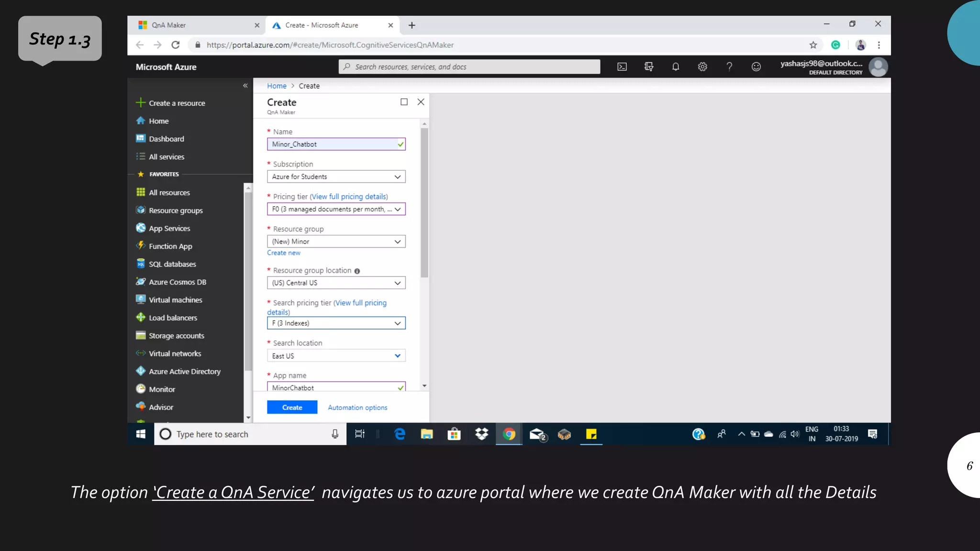Open the Search location East US dropdown
The height and width of the screenshot is (551, 980).
336,356
